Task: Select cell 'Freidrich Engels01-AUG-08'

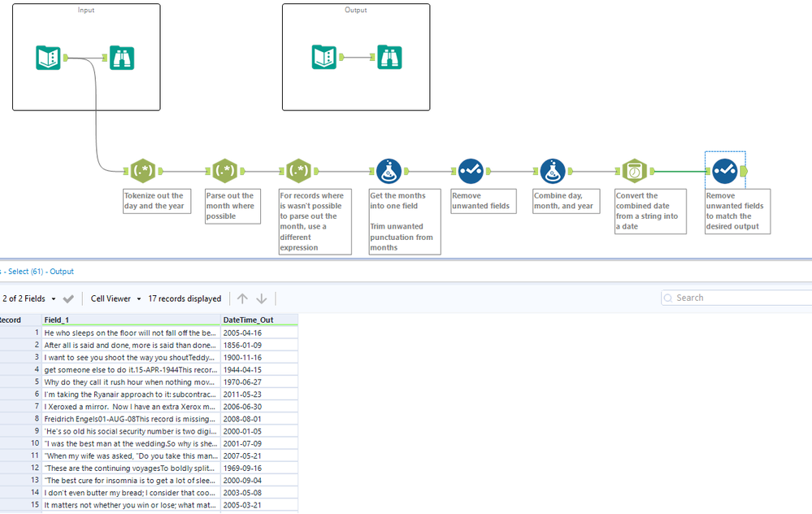Action: (131, 419)
